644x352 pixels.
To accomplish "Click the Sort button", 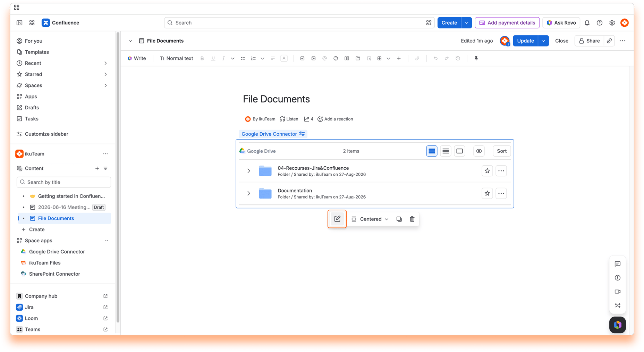I will [501, 151].
